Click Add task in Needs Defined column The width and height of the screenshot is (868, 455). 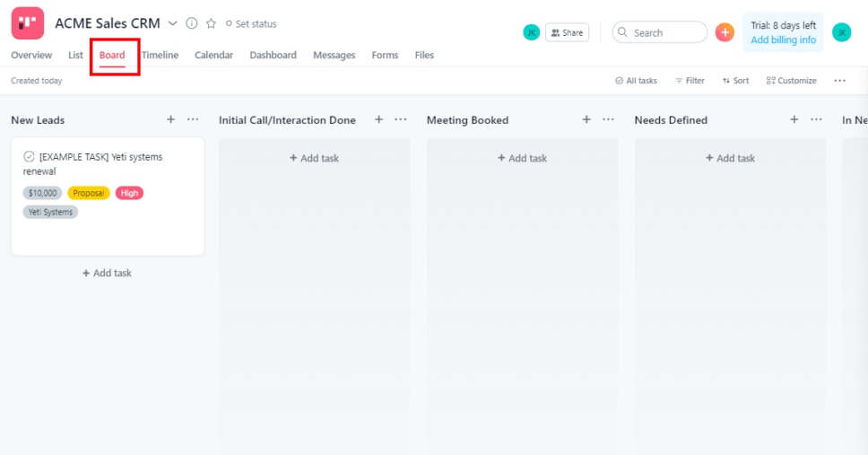tap(730, 158)
